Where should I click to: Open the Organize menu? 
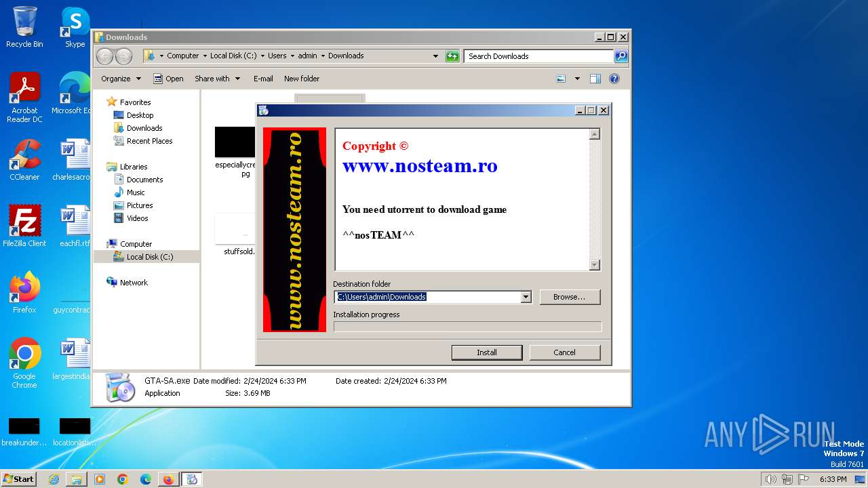tap(121, 79)
